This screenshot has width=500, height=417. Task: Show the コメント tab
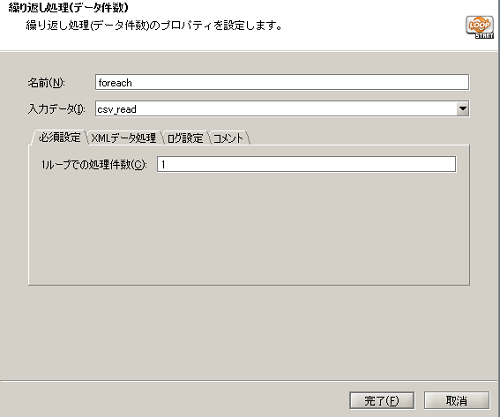228,138
